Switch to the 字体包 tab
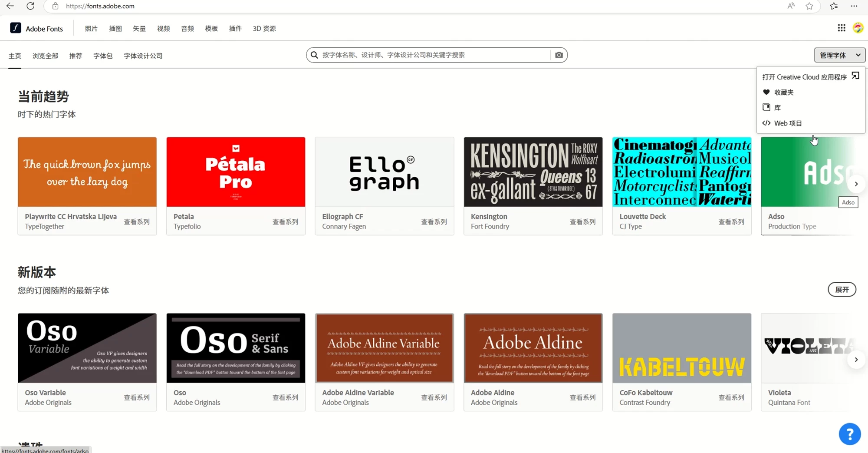 click(103, 56)
